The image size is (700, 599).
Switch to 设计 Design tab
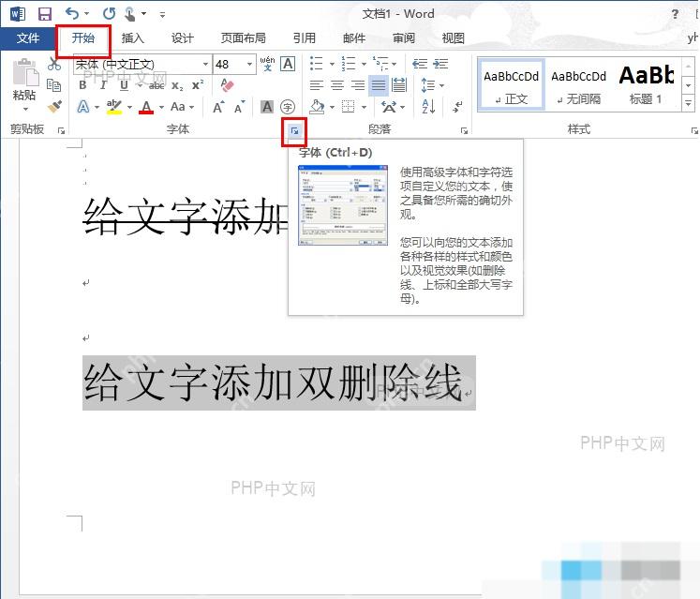[182, 38]
